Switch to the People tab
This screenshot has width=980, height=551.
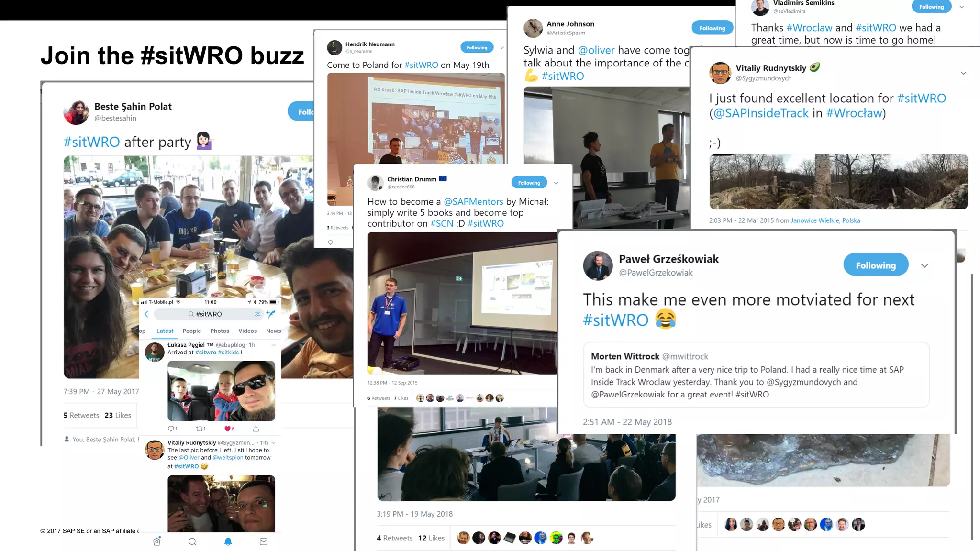pyautogui.click(x=191, y=331)
